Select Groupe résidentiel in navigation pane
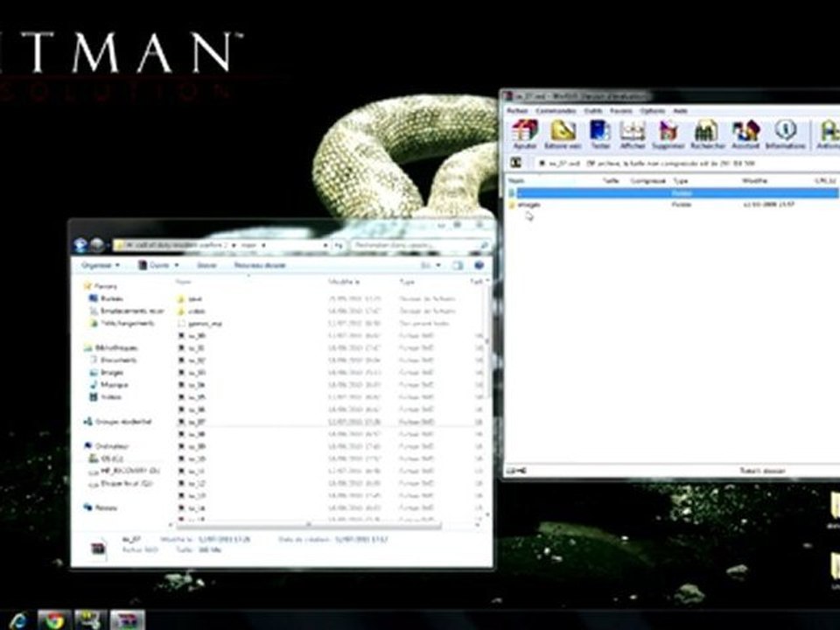This screenshot has width=840, height=630. pos(118,422)
